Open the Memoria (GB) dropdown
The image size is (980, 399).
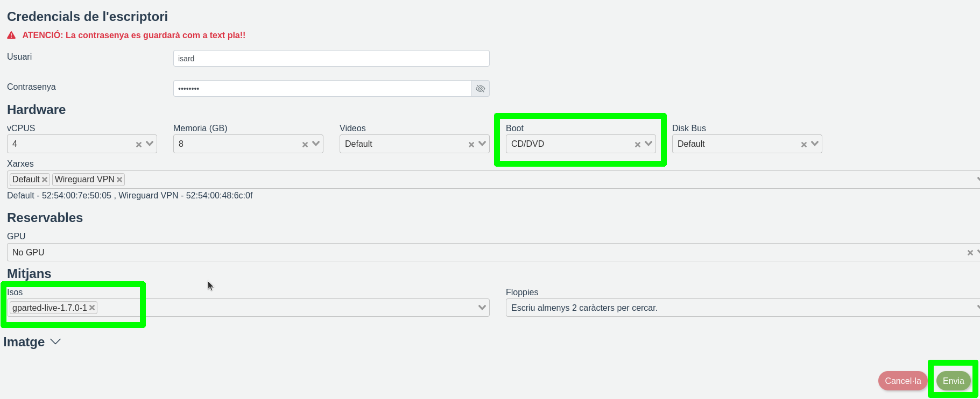[x=316, y=144]
